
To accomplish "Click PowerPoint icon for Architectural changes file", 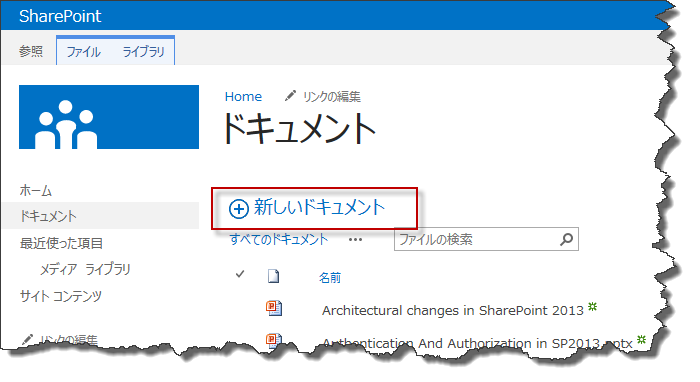I will pos(274,308).
